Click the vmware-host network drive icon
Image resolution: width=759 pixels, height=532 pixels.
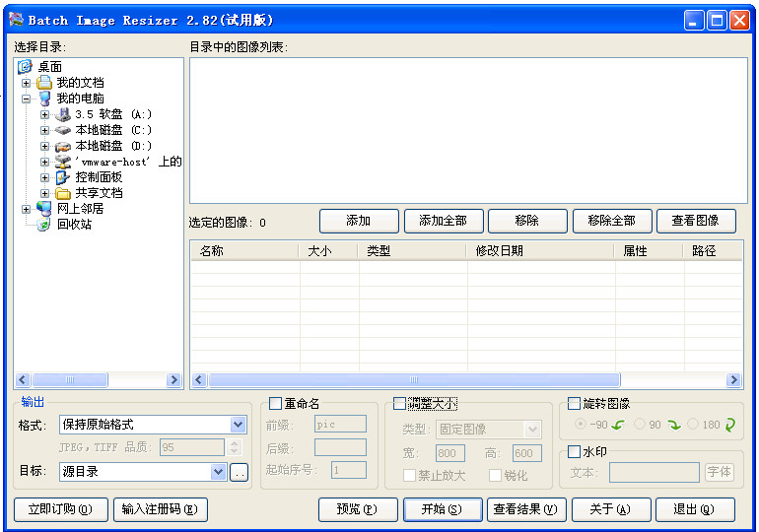(63, 162)
